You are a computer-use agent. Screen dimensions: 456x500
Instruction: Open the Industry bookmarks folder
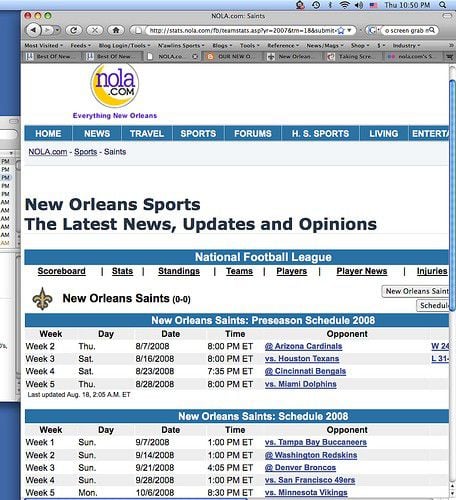pos(406,46)
